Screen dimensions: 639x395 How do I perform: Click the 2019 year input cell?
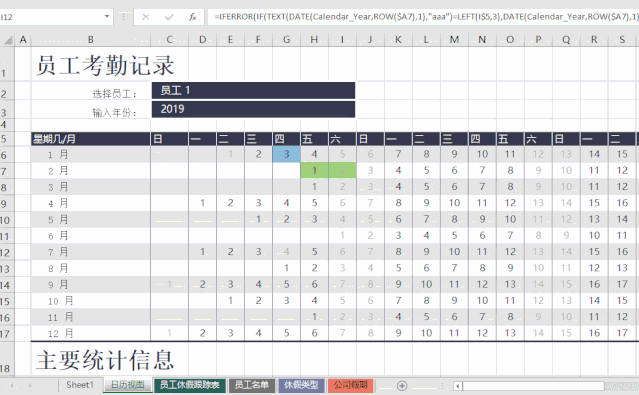[x=253, y=109]
